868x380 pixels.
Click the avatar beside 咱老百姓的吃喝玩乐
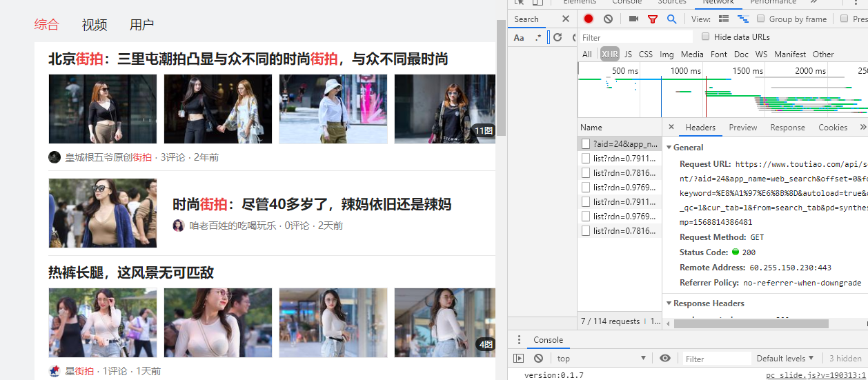tap(179, 226)
